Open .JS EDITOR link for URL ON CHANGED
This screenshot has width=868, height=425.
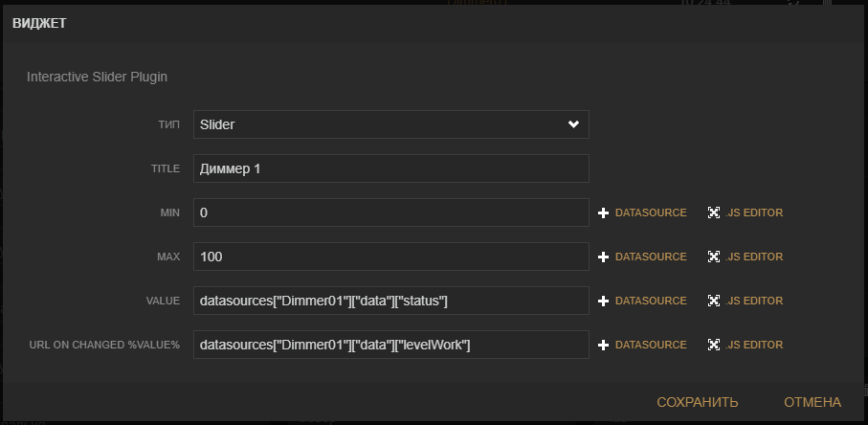(x=754, y=345)
